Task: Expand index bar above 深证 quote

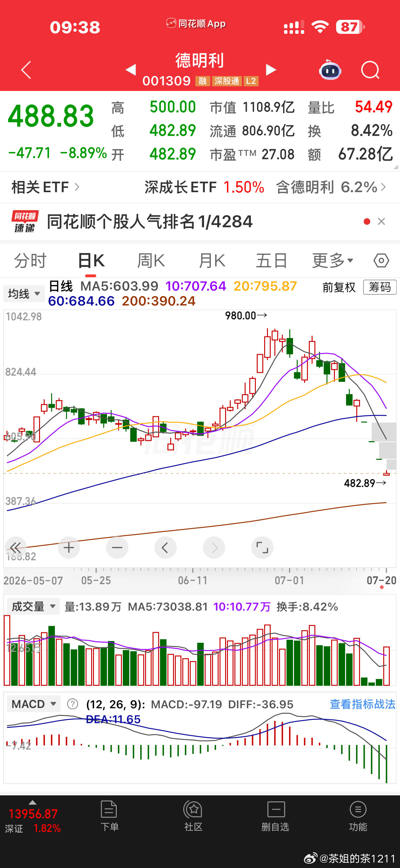Action: (x=32, y=802)
